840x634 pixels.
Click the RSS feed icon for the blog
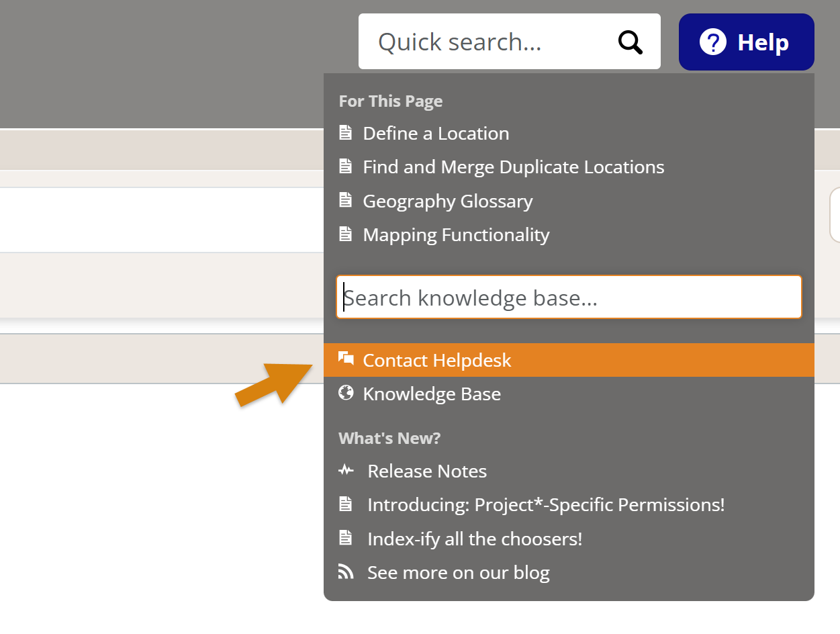coord(346,572)
